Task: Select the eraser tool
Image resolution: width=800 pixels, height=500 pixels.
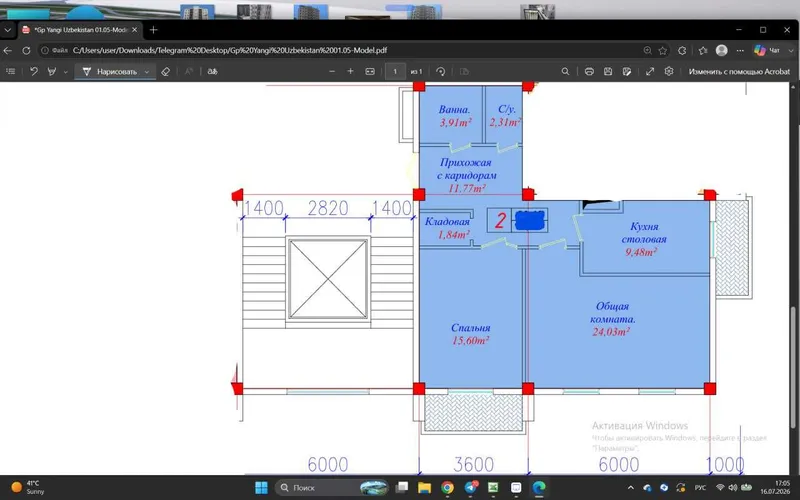Action: (x=165, y=72)
